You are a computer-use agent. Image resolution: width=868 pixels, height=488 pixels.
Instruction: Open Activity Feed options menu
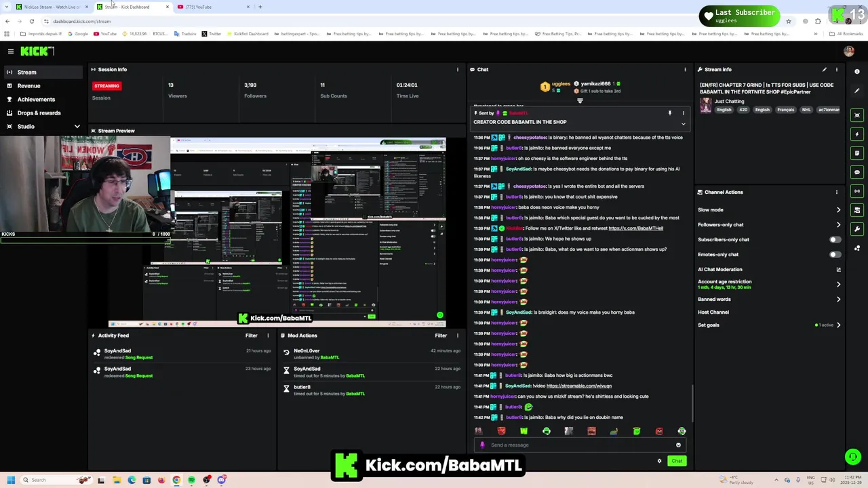coord(267,335)
